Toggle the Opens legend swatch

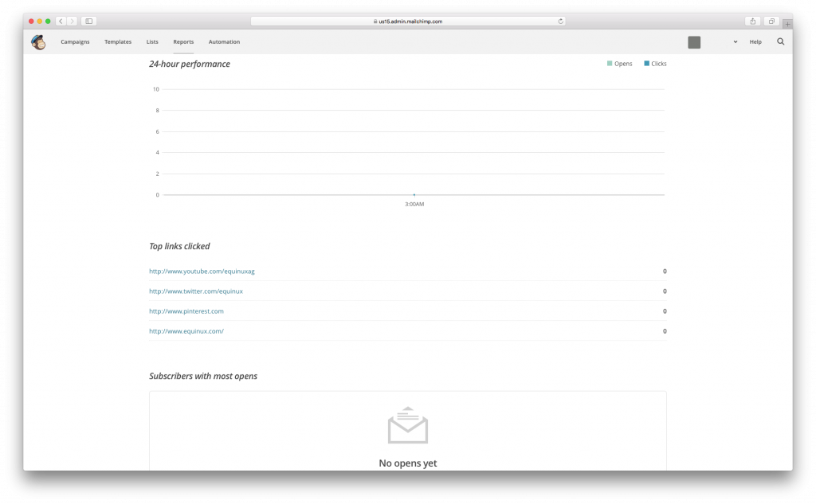610,64
